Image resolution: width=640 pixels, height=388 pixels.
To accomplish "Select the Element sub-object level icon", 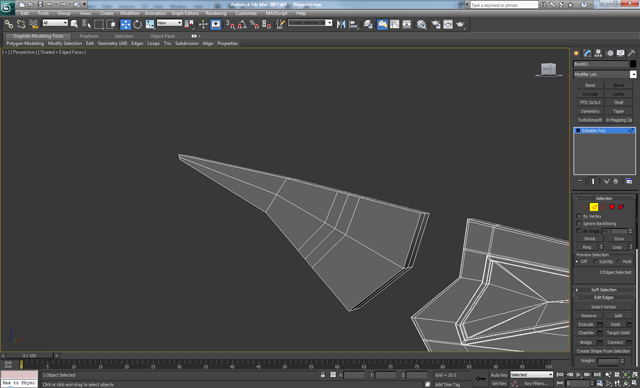I will 621,207.
